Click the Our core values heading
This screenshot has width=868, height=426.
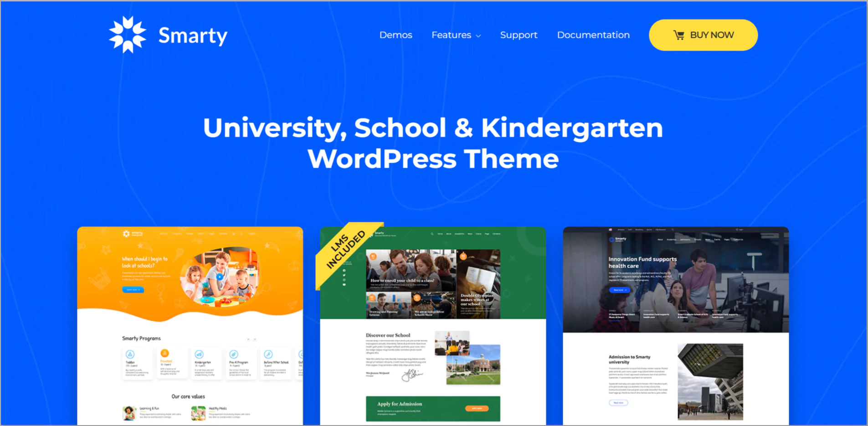coord(188,396)
